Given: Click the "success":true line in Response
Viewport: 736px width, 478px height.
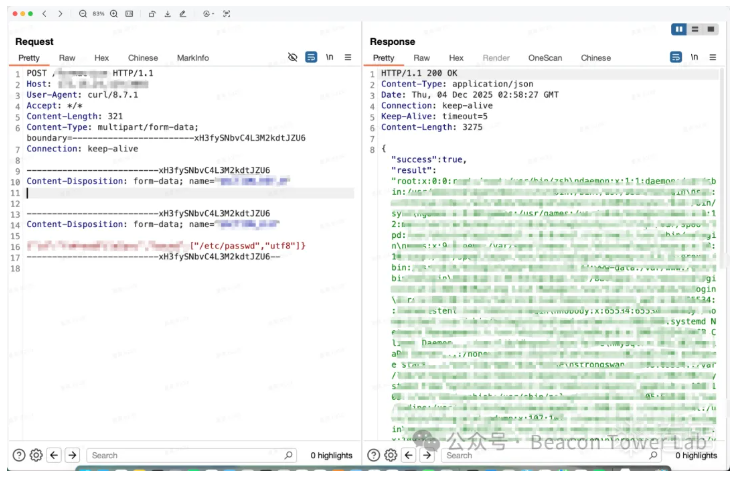Looking at the screenshot, I should pyautogui.click(x=429, y=160).
